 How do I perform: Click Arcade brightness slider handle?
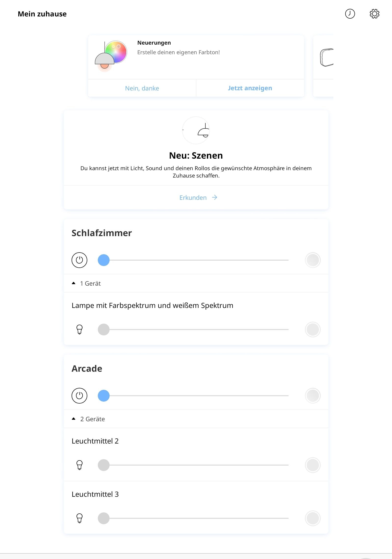pyautogui.click(x=104, y=396)
